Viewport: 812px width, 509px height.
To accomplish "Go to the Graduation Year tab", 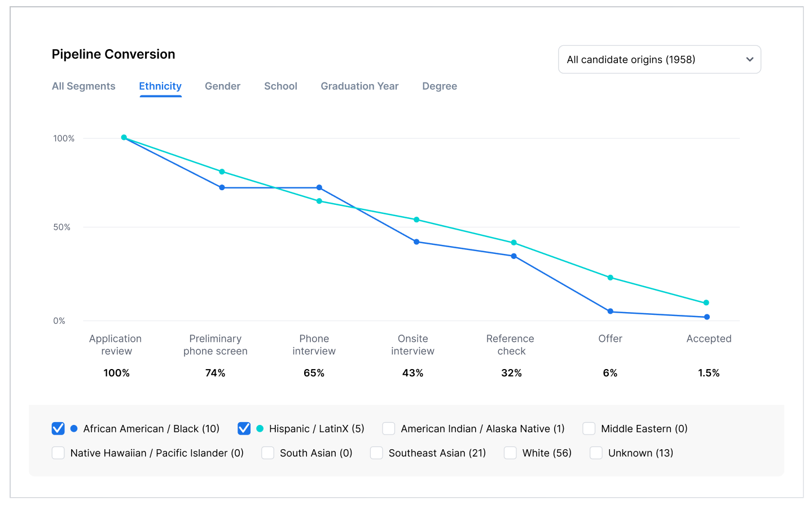I will pyautogui.click(x=359, y=86).
